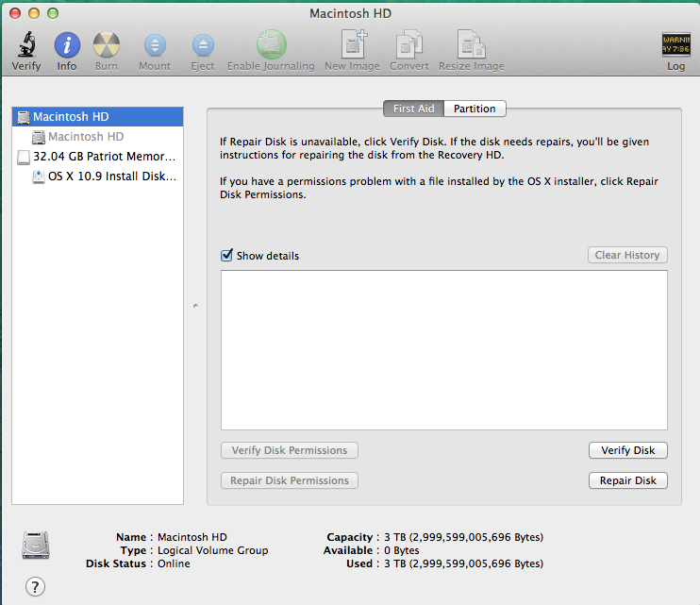
Task: Click the red close window button
Action: tap(15, 13)
